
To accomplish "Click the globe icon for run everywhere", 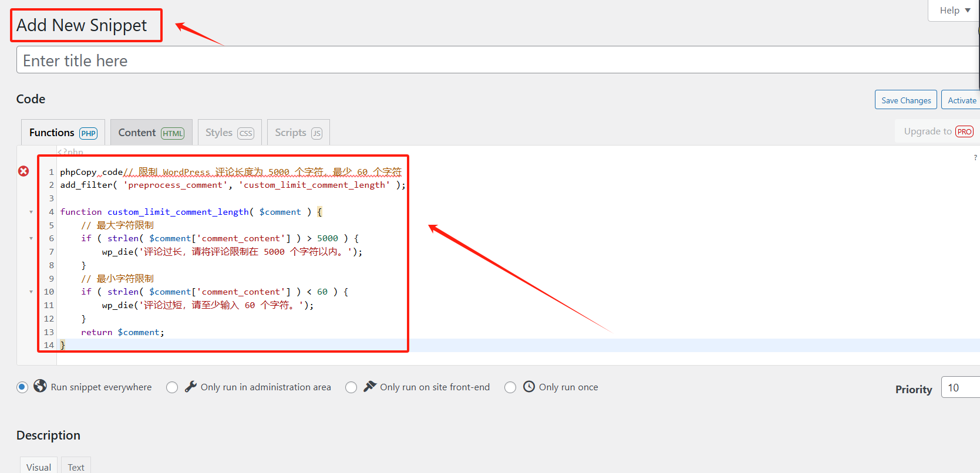I will pyautogui.click(x=40, y=386).
